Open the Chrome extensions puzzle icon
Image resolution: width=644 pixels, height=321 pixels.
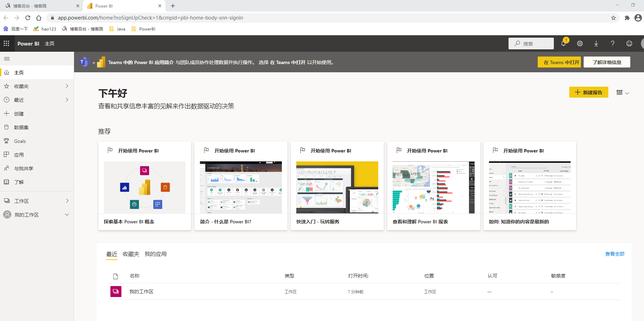click(627, 18)
